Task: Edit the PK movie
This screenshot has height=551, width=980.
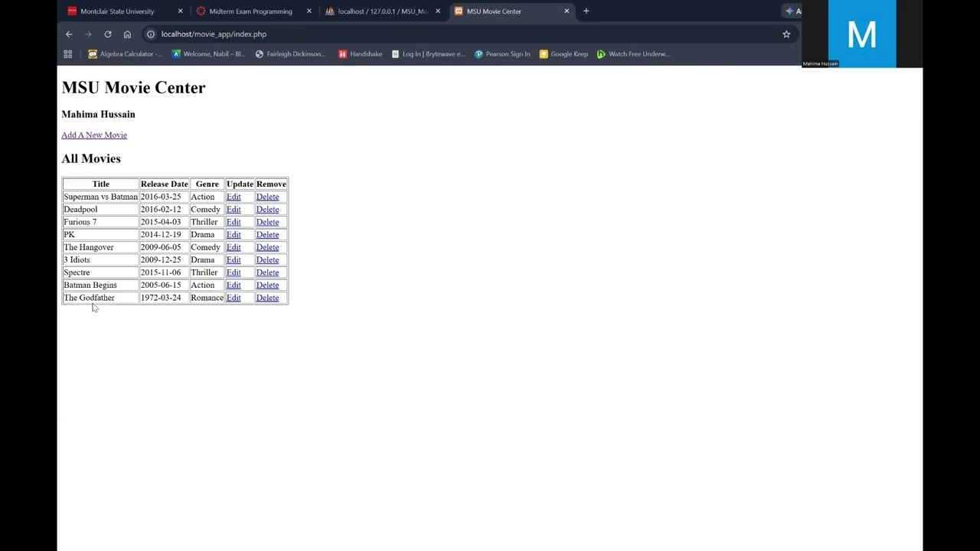Action: point(234,235)
